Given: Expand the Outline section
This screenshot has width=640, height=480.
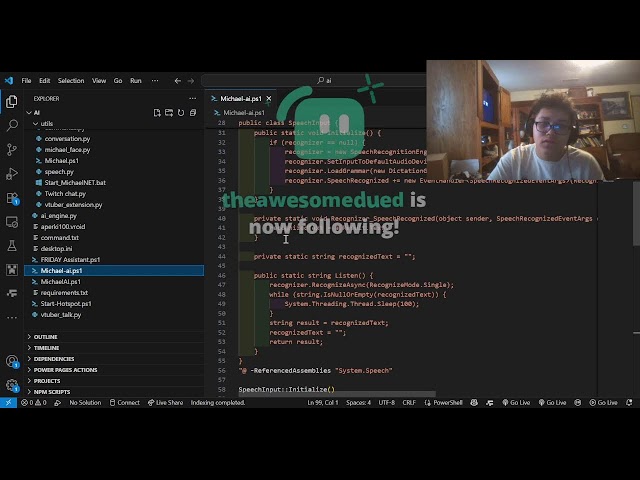Looking at the screenshot, I should [x=114, y=337].
